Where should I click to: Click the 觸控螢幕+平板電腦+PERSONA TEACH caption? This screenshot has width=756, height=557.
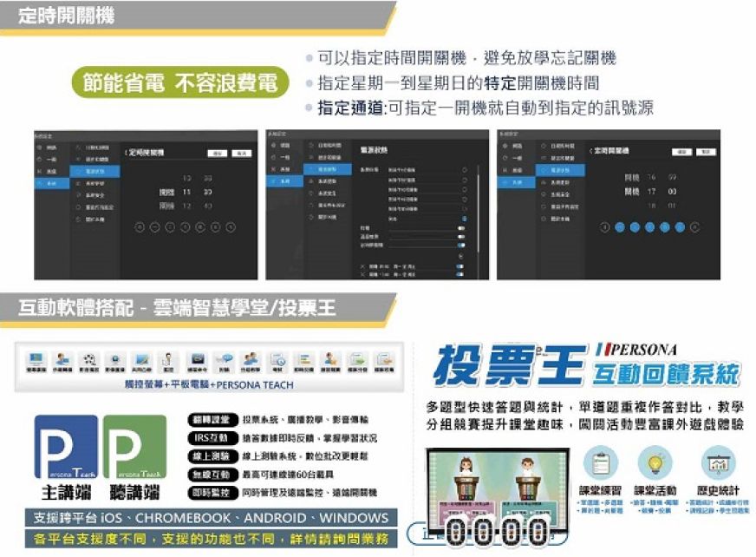click(209, 384)
